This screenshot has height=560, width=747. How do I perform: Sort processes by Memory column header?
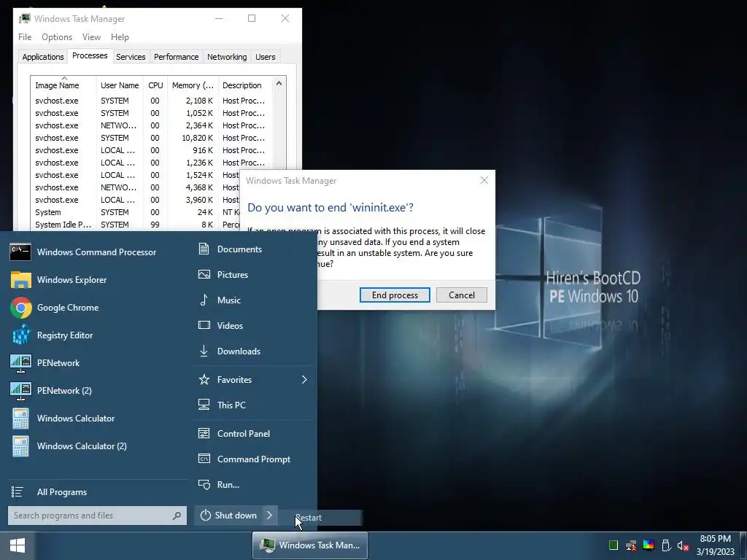(193, 85)
